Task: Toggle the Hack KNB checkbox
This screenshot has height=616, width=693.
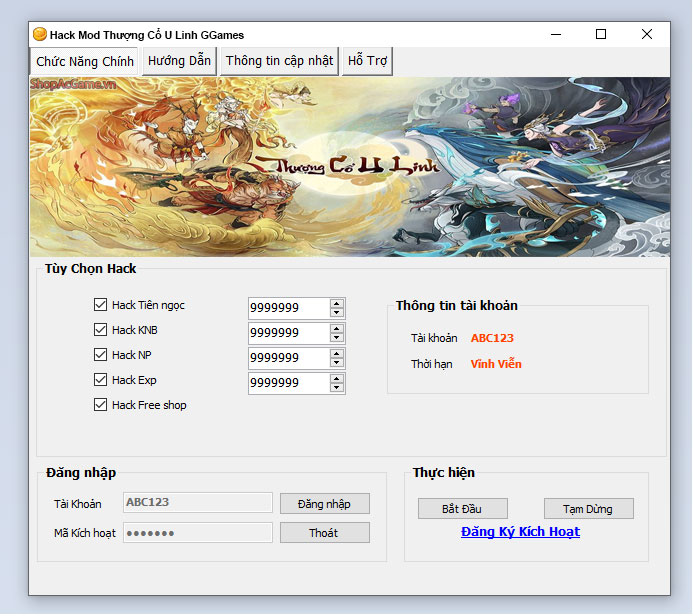Action: [100, 330]
